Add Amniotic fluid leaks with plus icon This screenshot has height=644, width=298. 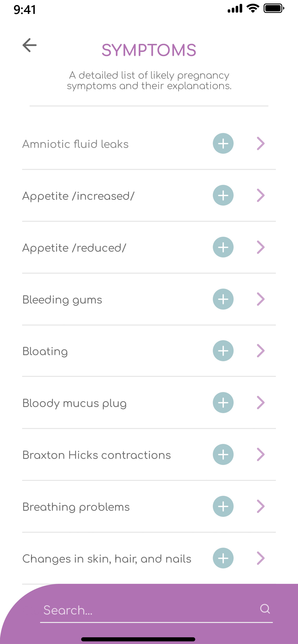(x=223, y=144)
